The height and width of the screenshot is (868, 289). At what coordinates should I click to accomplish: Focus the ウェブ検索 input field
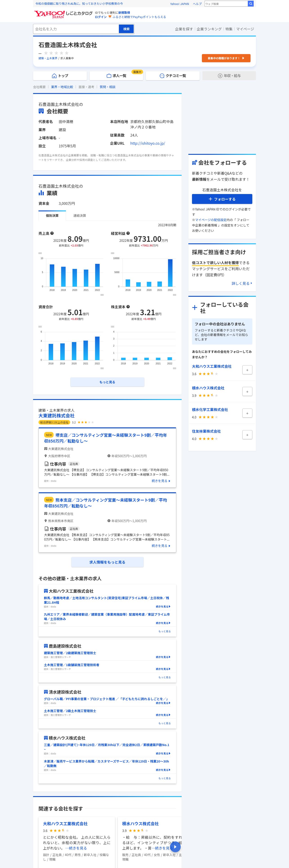226,4
